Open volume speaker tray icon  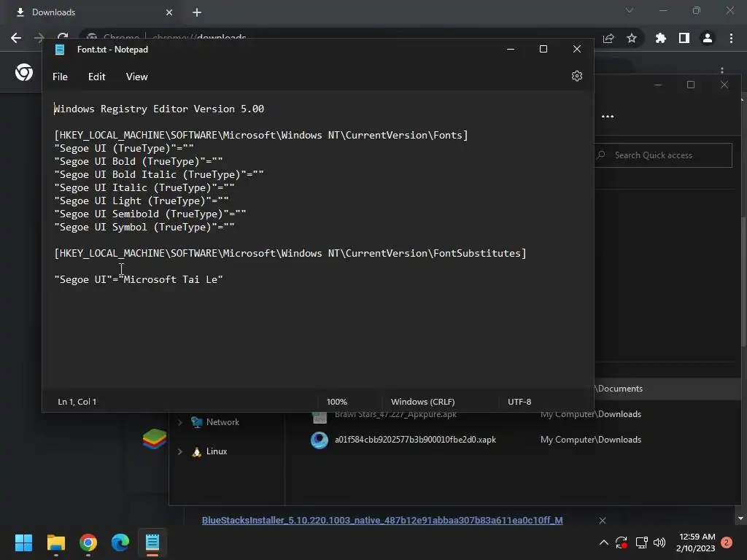click(659, 542)
